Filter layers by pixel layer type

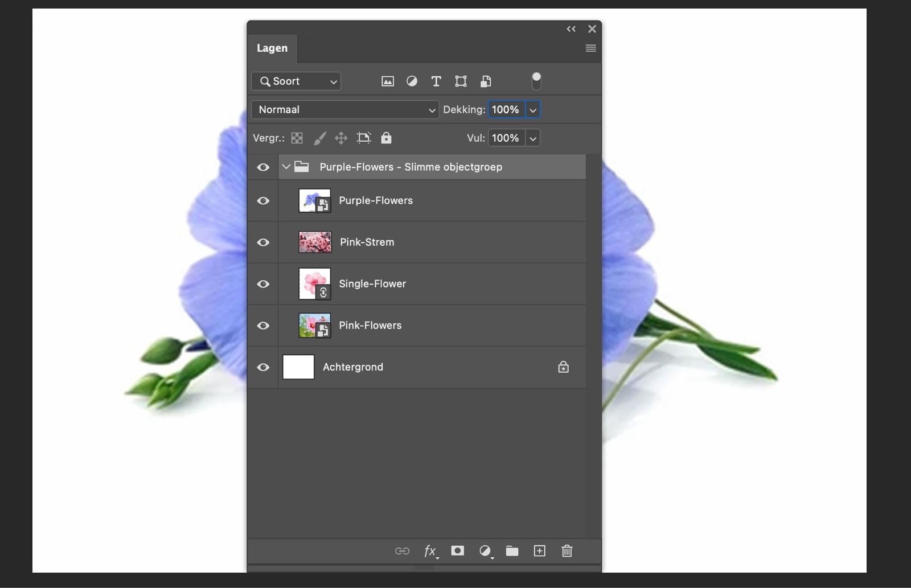[388, 81]
